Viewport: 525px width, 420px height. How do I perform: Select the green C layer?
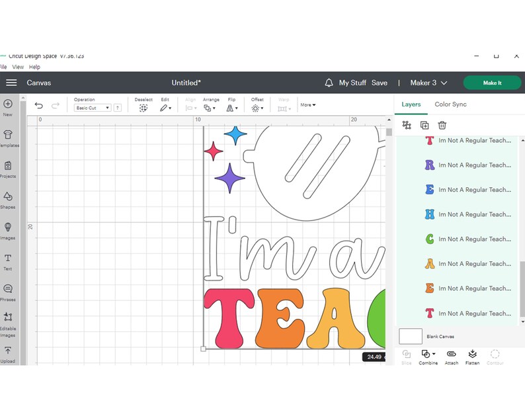click(x=457, y=239)
